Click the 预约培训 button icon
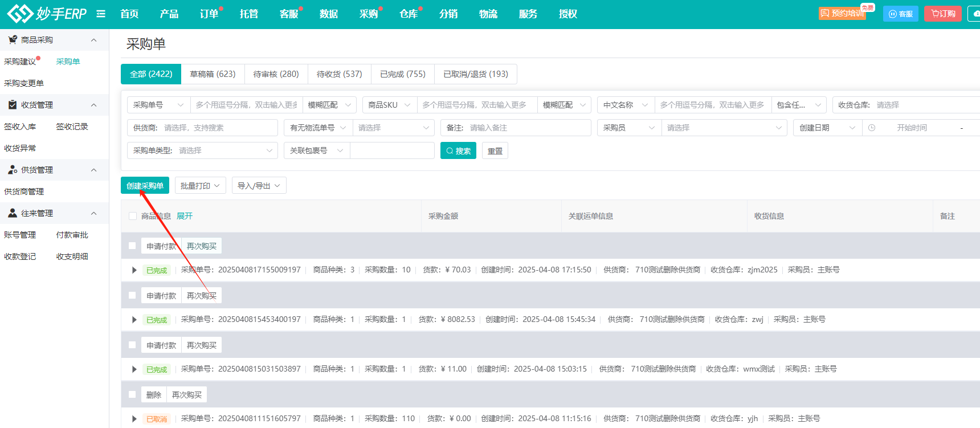This screenshot has width=980, height=428. 825,13
